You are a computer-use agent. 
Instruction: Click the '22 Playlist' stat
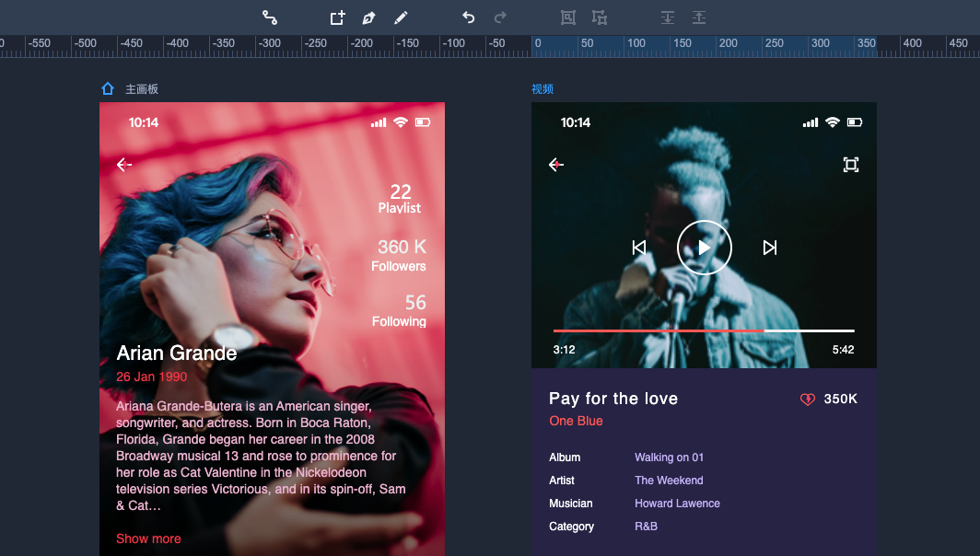click(400, 199)
